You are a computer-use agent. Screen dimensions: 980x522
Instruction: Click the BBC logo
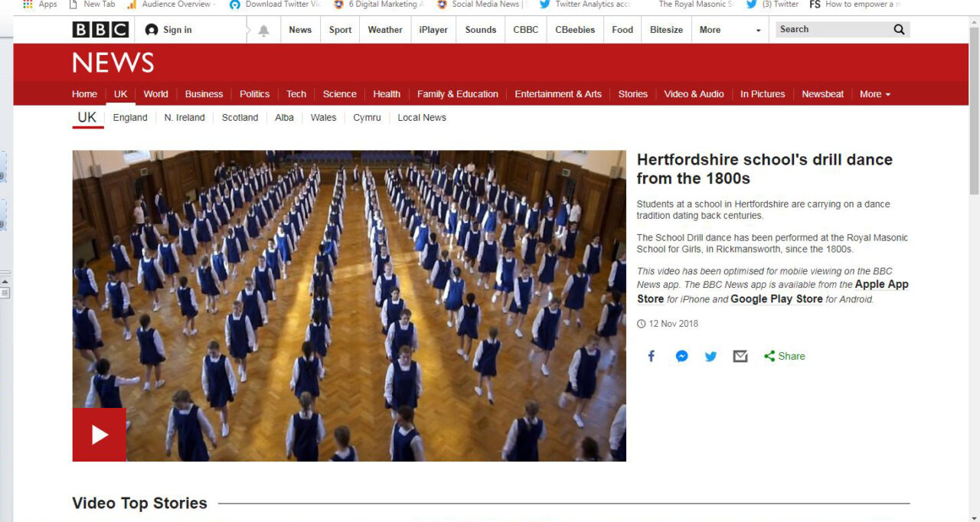pos(100,29)
